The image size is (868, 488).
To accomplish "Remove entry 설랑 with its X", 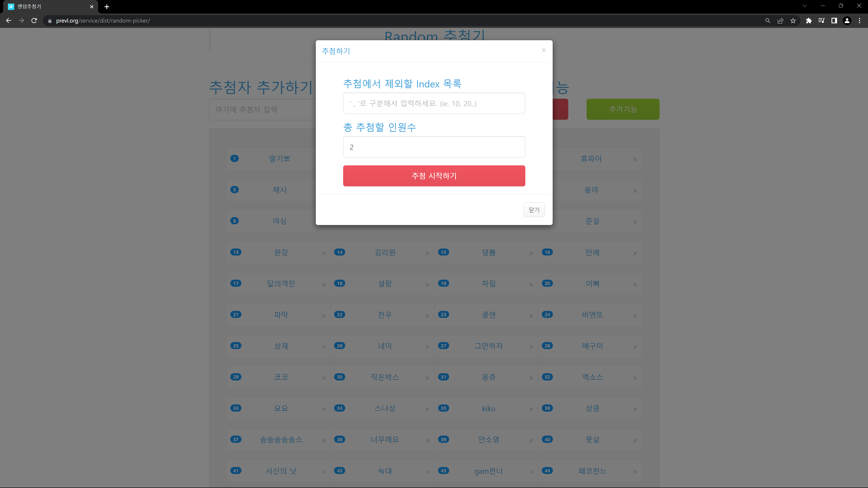I will tap(427, 285).
